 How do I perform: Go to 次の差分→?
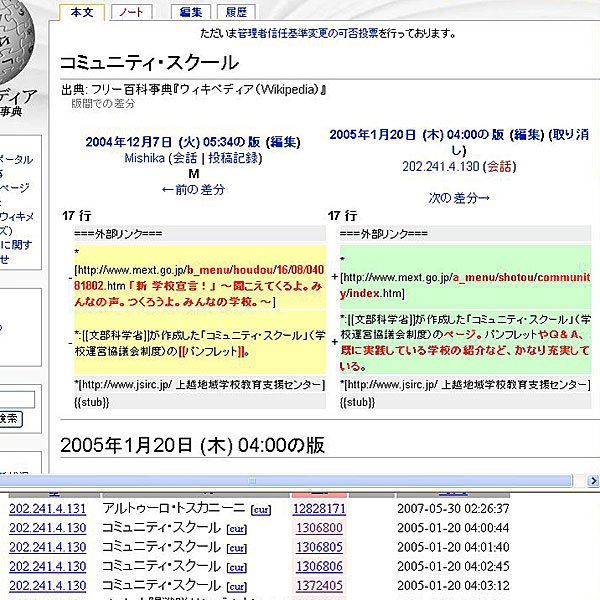pyautogui.click(x=459, y=198)
